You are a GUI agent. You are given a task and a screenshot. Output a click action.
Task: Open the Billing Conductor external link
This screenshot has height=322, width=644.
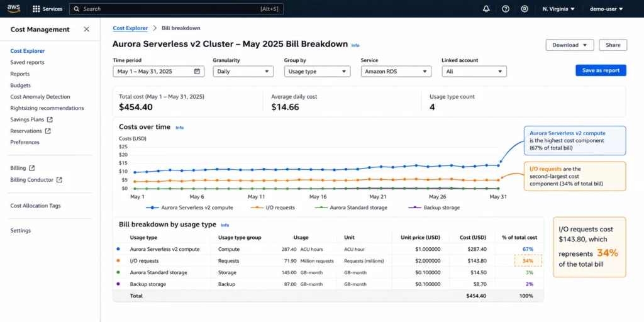coord(36,180)
